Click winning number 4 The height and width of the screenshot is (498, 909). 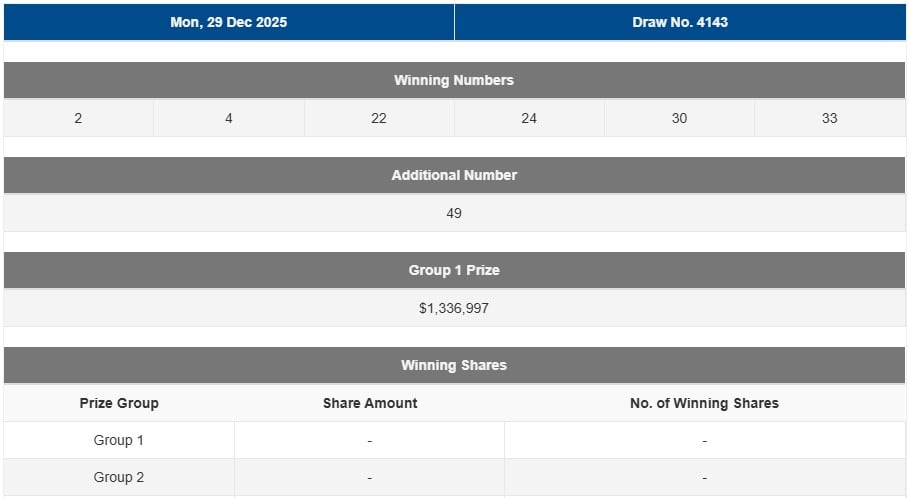click(x=229, y=118)
